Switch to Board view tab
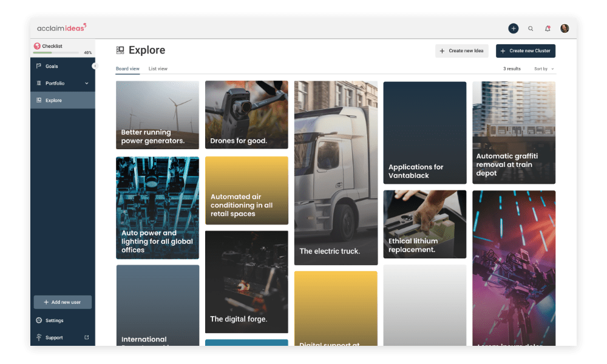The width and height of the screenshot is (607, 364). click(x=127, y=69)
